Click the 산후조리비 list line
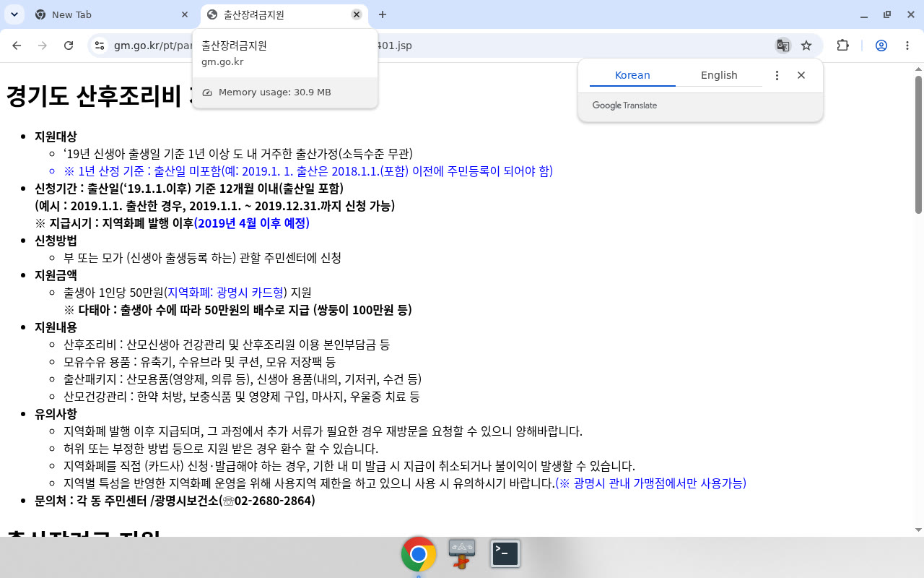Image resolution: width=924 pixels, height=578 pixels. tap(227, 345)
